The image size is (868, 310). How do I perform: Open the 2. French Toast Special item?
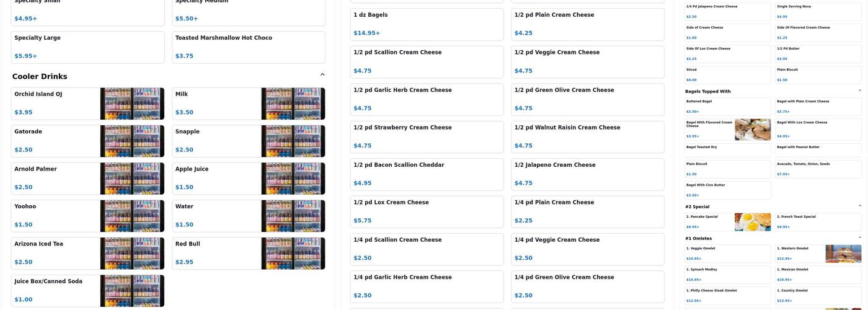coord(818,222)
